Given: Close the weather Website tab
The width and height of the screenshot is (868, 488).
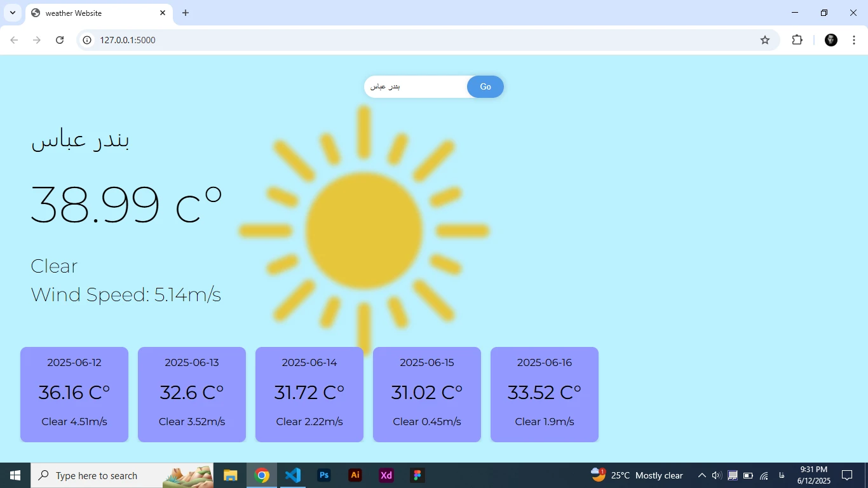Looking at the screenshot, I should click(163, 13).
